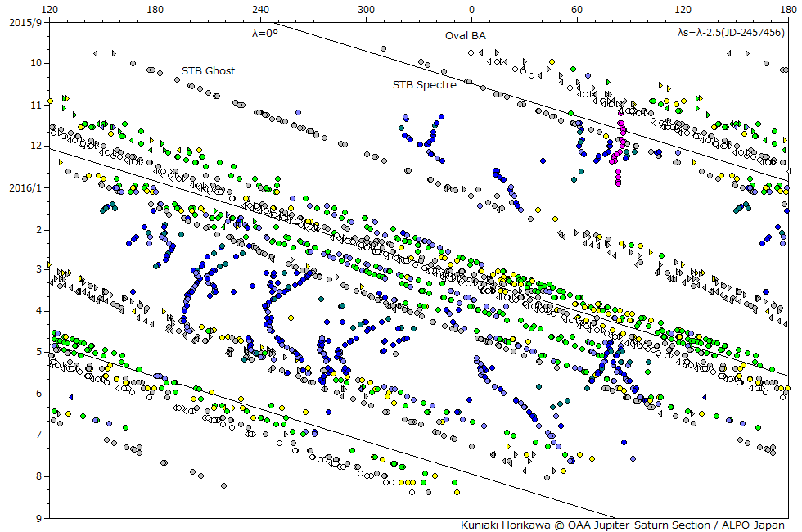Click the '2016/1' date axis label
Viewport: 802px width, 532px height.
25,187
